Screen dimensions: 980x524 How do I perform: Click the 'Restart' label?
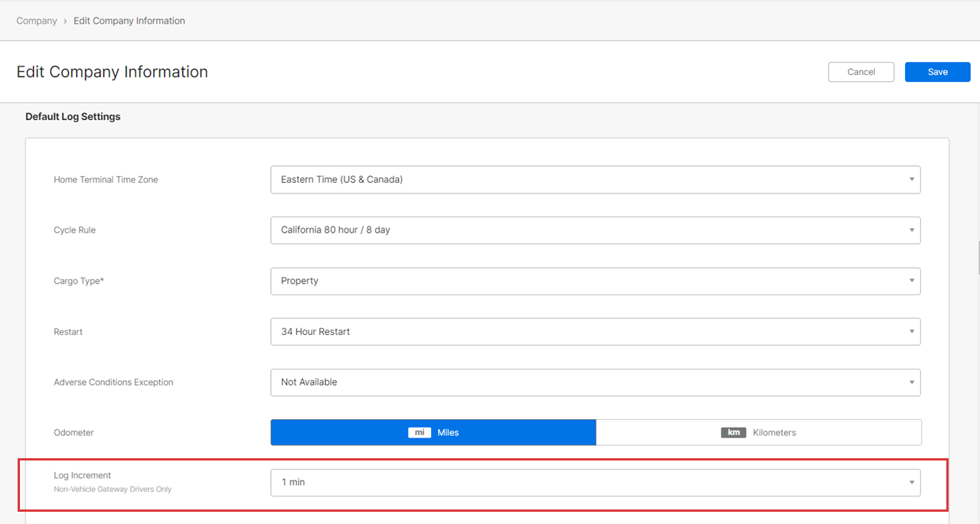[68, 332]
